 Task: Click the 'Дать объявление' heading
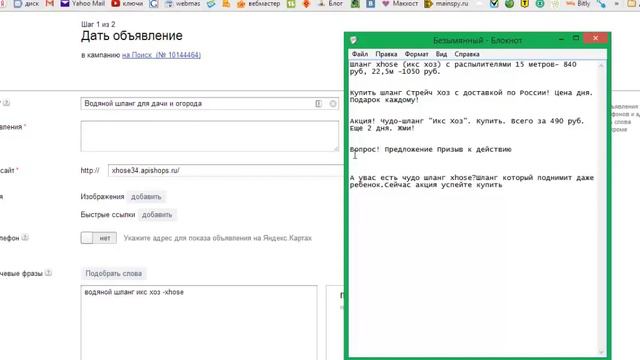(x=131, y=36)
